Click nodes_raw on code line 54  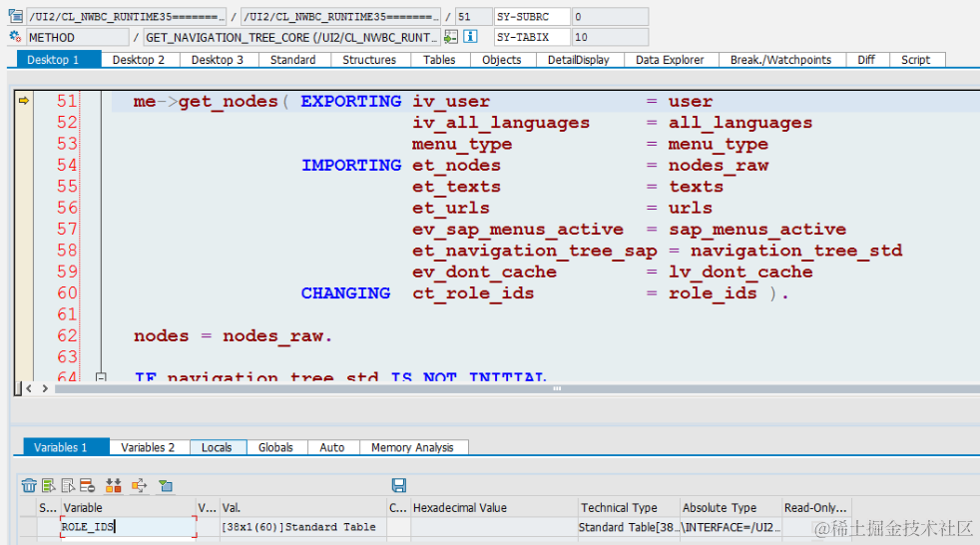719,166
